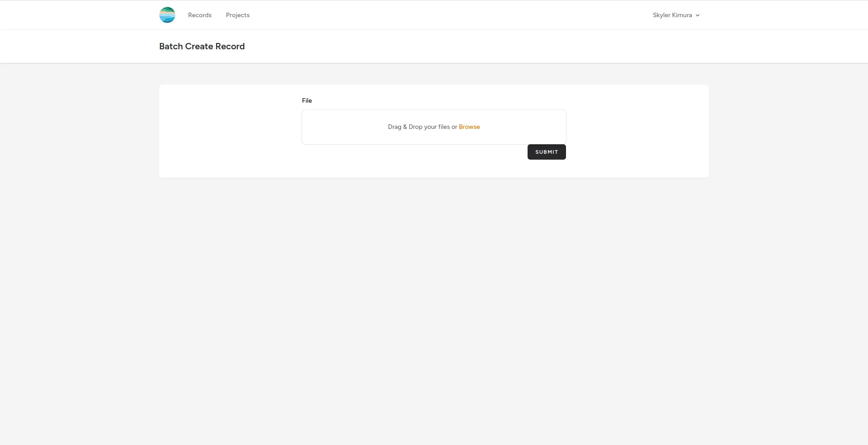Screen dimensions: 868x445
Task: Open the Records menu item
Action: 200,15
